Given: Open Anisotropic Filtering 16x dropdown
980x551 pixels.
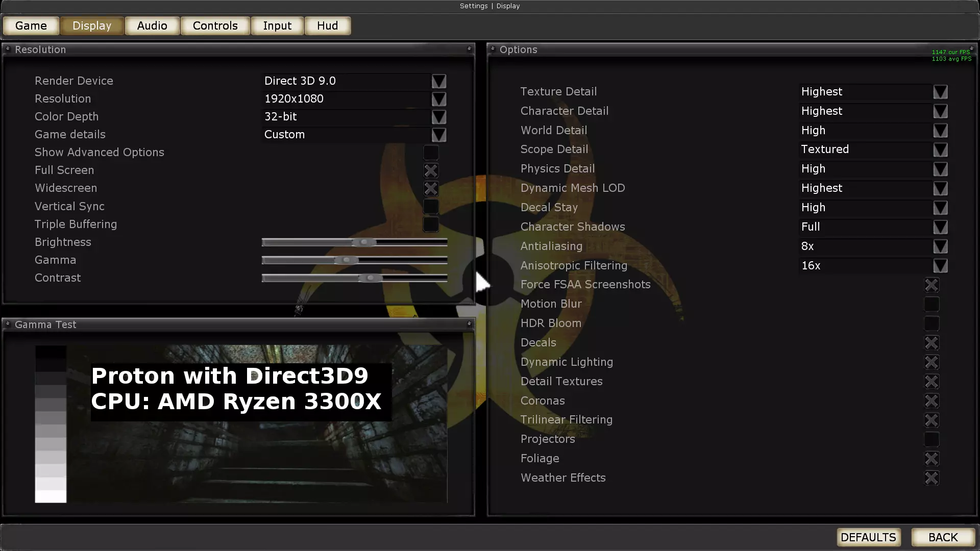Looking at the screenshot, I should coord(940,266).
